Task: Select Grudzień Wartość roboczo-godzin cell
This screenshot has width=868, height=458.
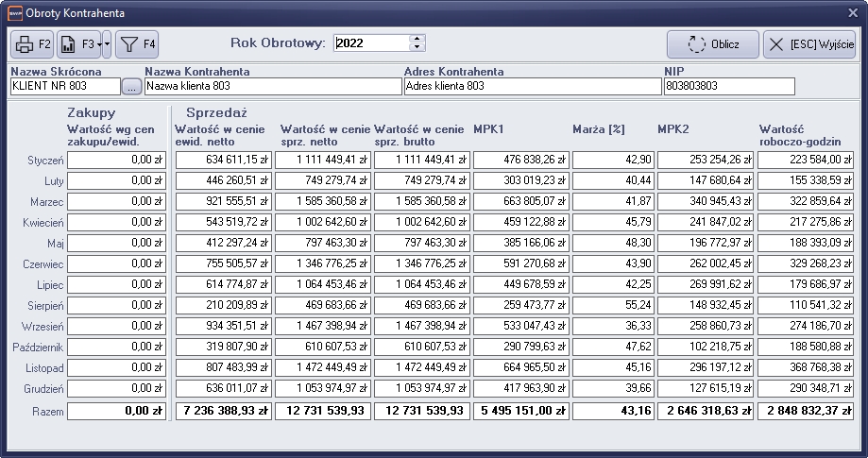Action: 804,388
